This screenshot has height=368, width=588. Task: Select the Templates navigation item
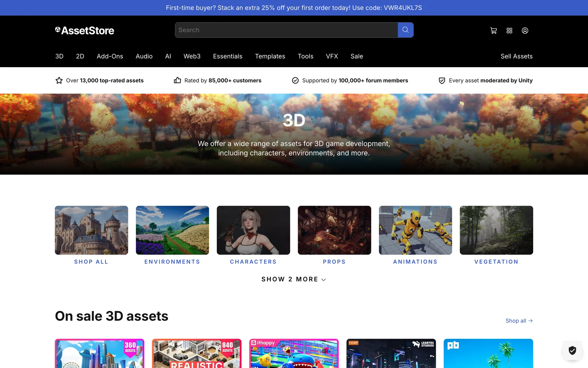[x=270, y=56]
